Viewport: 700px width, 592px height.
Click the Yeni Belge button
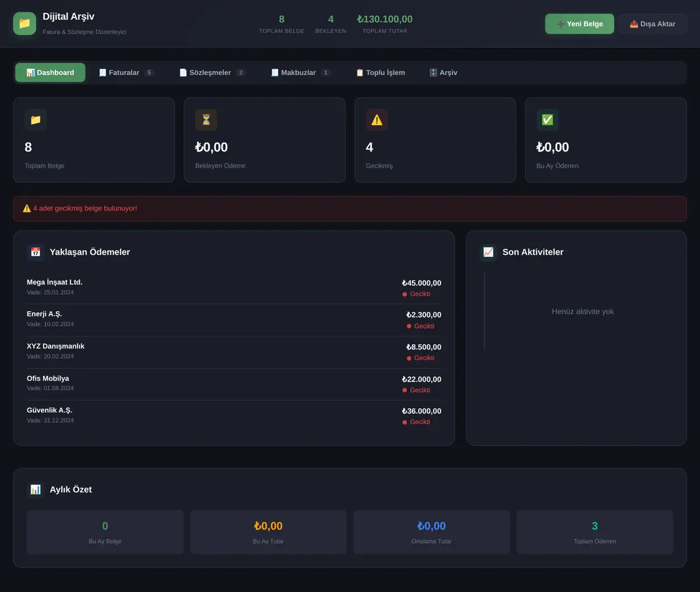coord(579,24)
